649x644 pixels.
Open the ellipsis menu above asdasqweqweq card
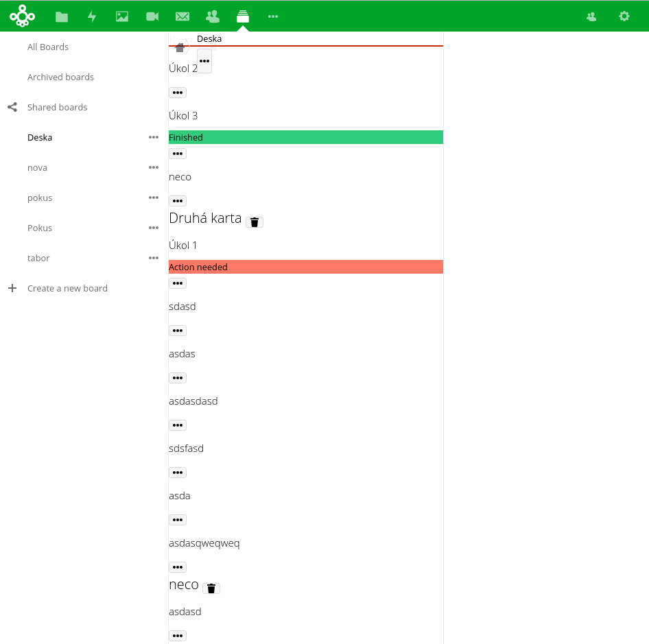click(178, 519)
